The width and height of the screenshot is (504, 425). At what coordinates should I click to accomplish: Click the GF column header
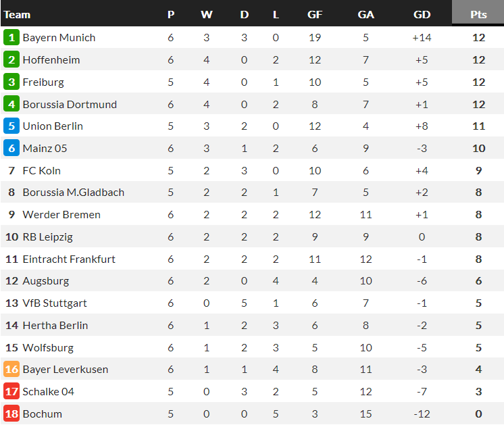(315, 15)
